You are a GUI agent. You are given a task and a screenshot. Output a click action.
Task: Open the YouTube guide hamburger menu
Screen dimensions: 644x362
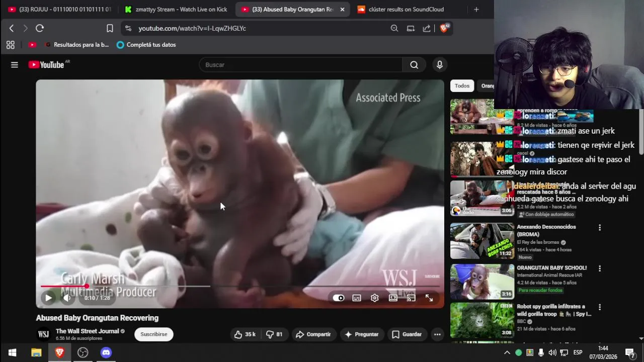tap(15, 64)
